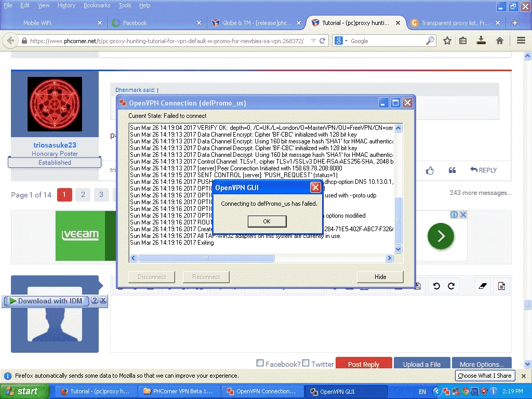Close the advertisement with X icon

pyautogui.click(x=463, y=215)
